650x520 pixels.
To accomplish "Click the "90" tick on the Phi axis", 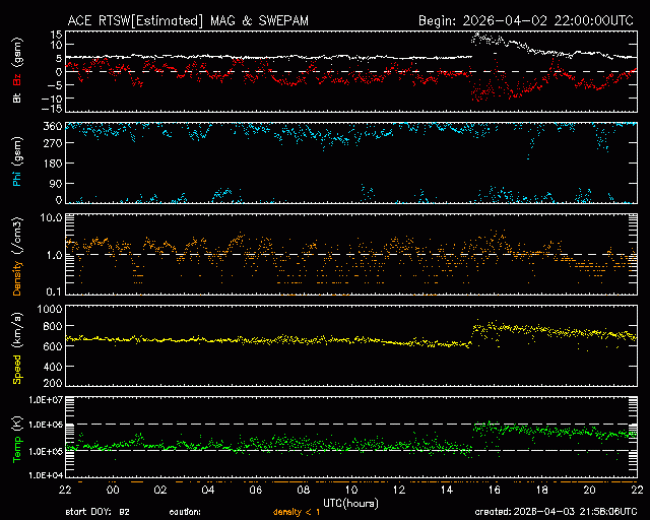I will 57,183.
